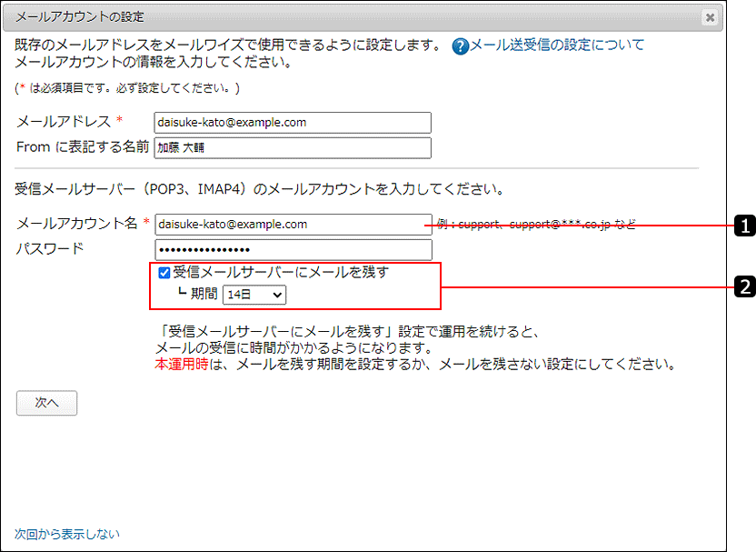The height and width of the screenshot is (552, 756).
Task: Uncheck 受信メールサーバーにメールを残す checkbox
Action: pos(164,273)
